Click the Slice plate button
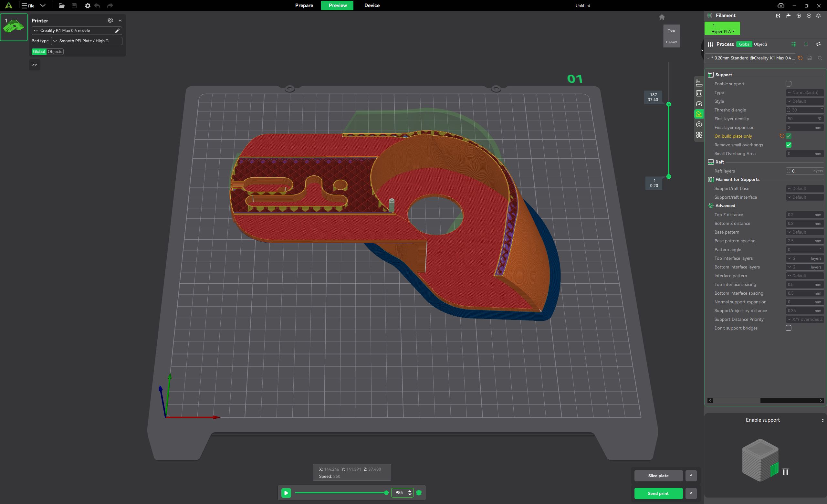The width and height of the screenshot is (827, 504). click(x=658, y=476)
